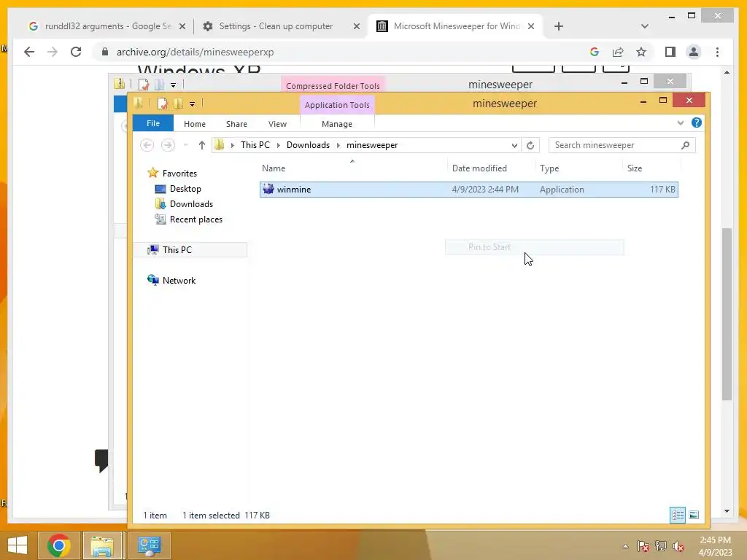This screenshot has width=747, height=560.
Task: Open the Share ribbon tab
Action: pos(236,124)
